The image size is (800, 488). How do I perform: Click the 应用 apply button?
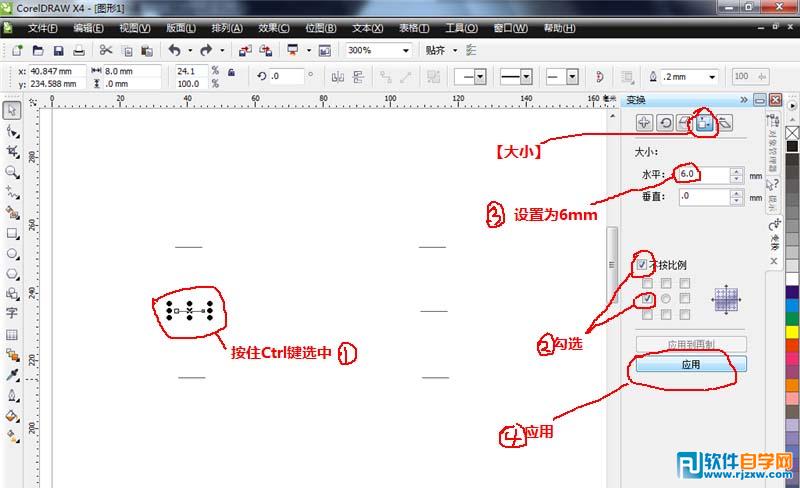(x=690, y=365)
